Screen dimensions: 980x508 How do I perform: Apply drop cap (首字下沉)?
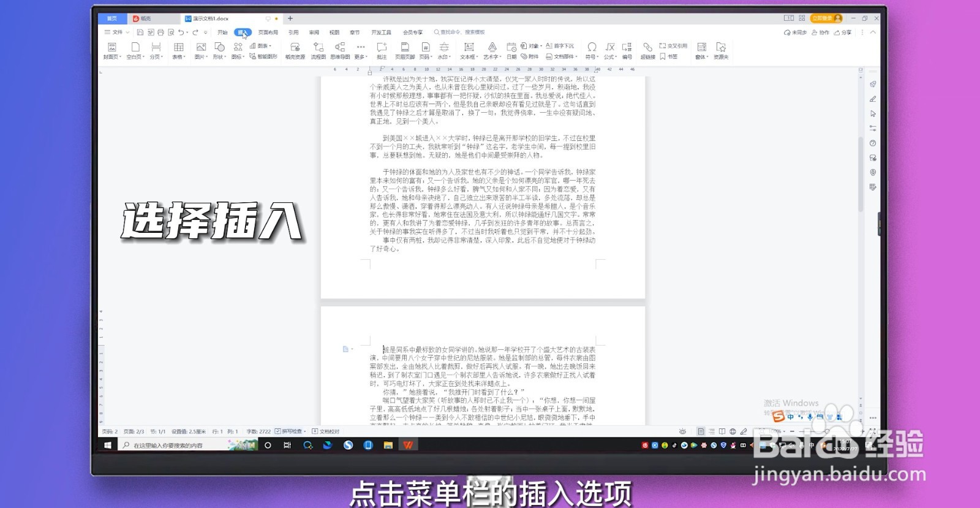pos(560,46)
